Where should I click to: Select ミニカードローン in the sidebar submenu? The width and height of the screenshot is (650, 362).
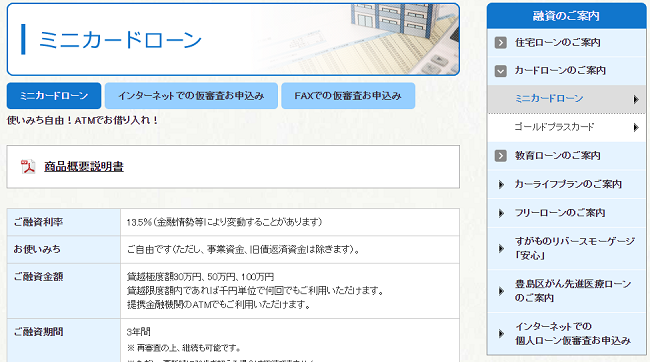coord(549,99)
